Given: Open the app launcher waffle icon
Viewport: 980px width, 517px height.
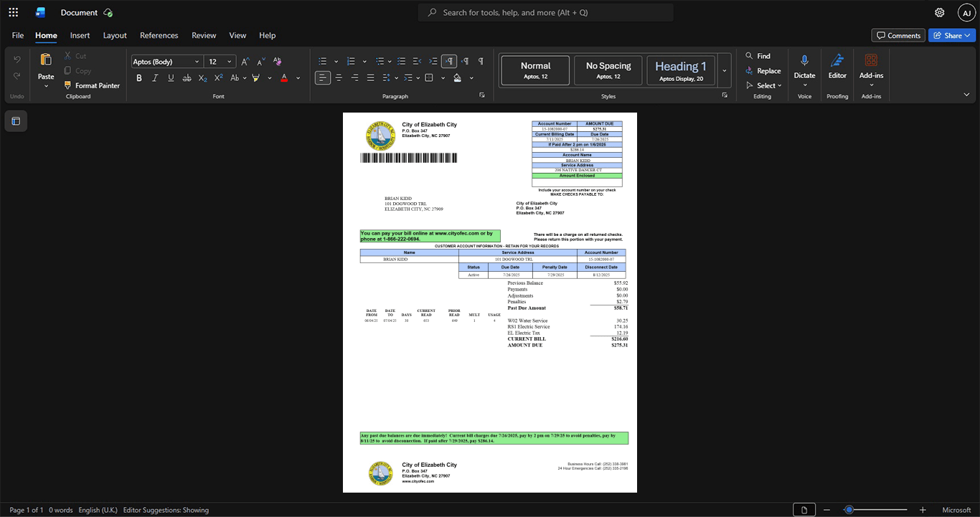Looking at the screenshot, I should [13, 12].
